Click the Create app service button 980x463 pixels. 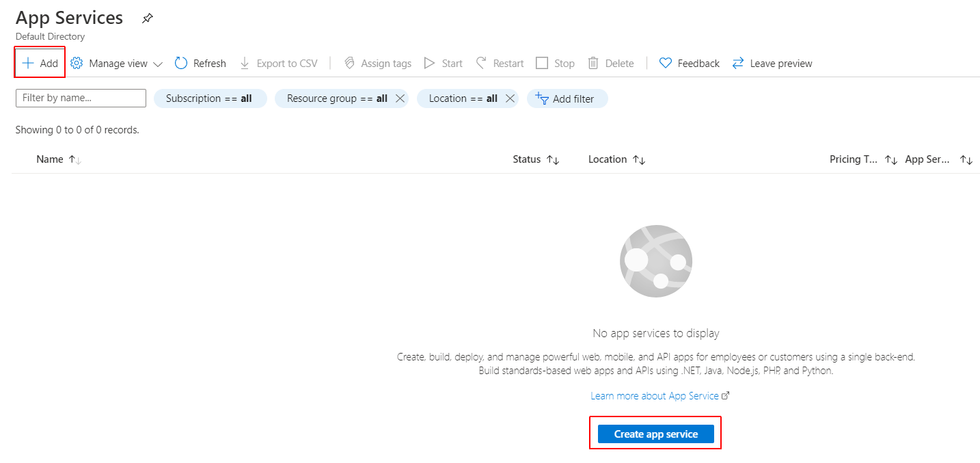656,434
